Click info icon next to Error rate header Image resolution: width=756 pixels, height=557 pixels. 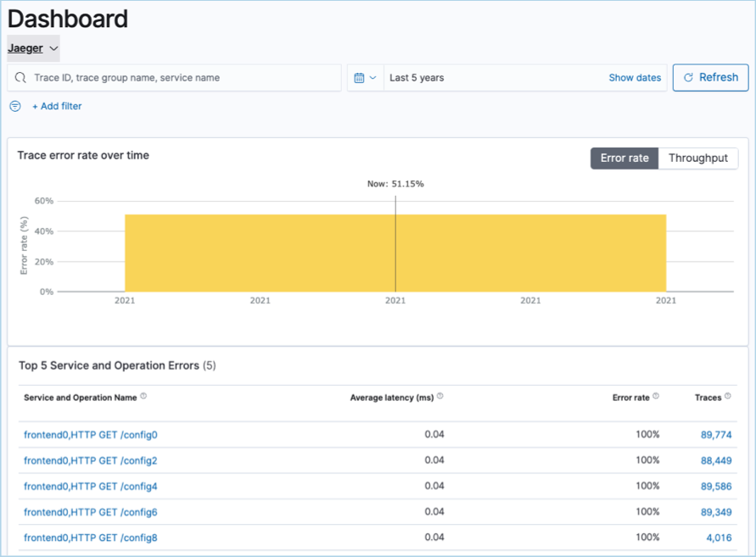[656, 397]
